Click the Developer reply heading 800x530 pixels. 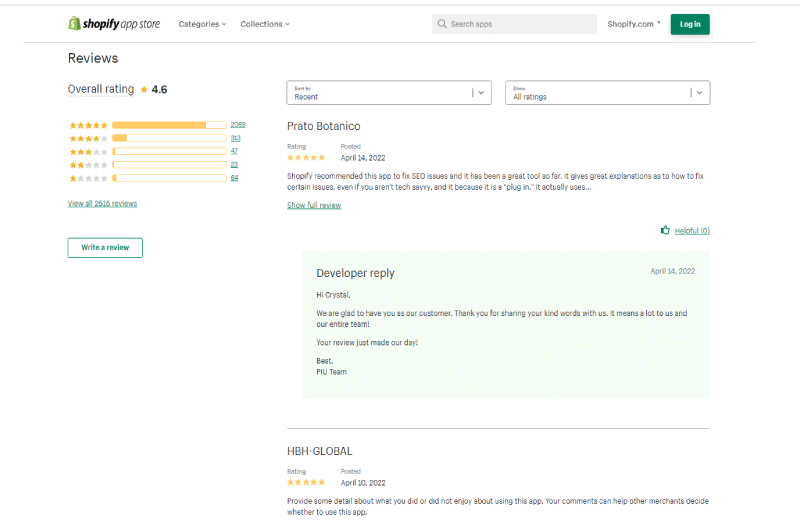pos(355,273)
